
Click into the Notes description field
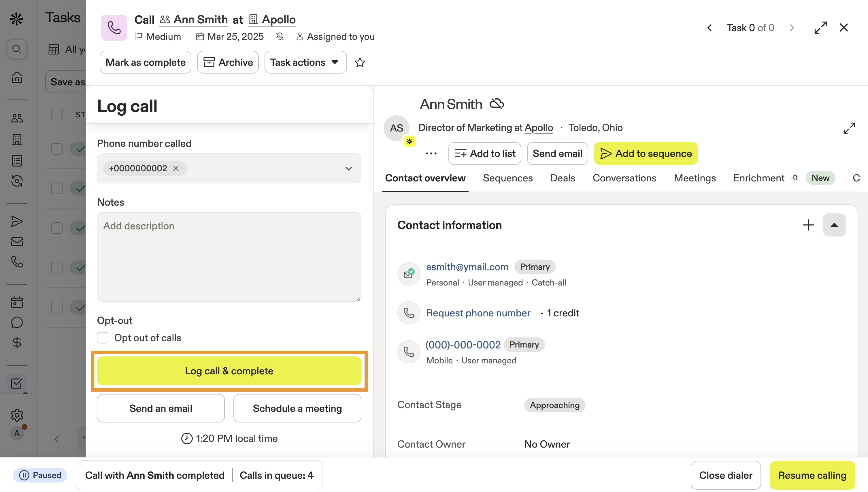pos(229,257)
